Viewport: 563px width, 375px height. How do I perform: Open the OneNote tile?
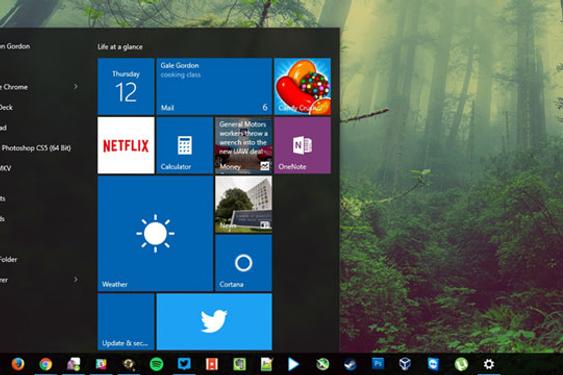pos(303,145)
